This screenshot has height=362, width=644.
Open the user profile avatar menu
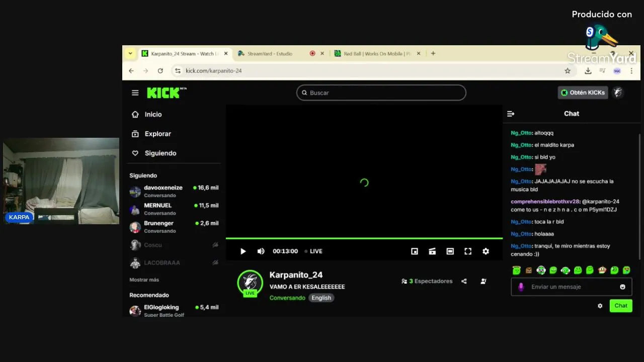618,93
